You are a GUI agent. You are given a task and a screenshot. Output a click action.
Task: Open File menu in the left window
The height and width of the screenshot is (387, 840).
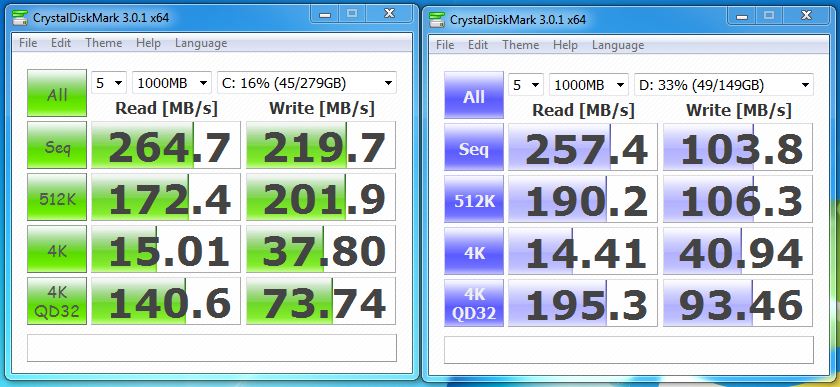coord(28,43)
